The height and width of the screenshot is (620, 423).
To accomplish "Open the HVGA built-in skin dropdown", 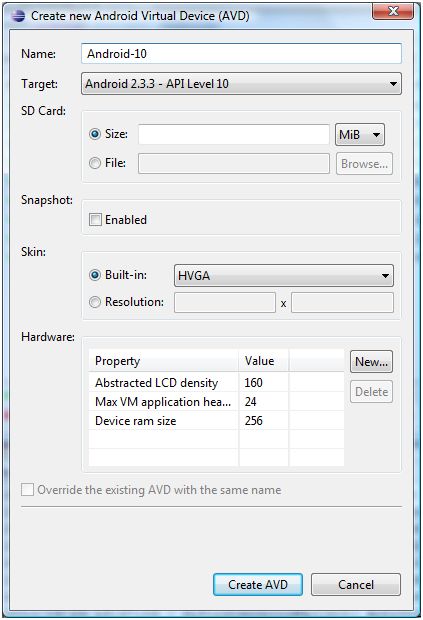I will pyautogui.click(x=284, y=276).
